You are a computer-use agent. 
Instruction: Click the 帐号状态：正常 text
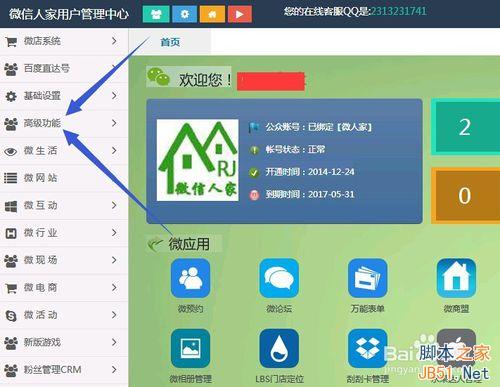(x=295, y=149)
